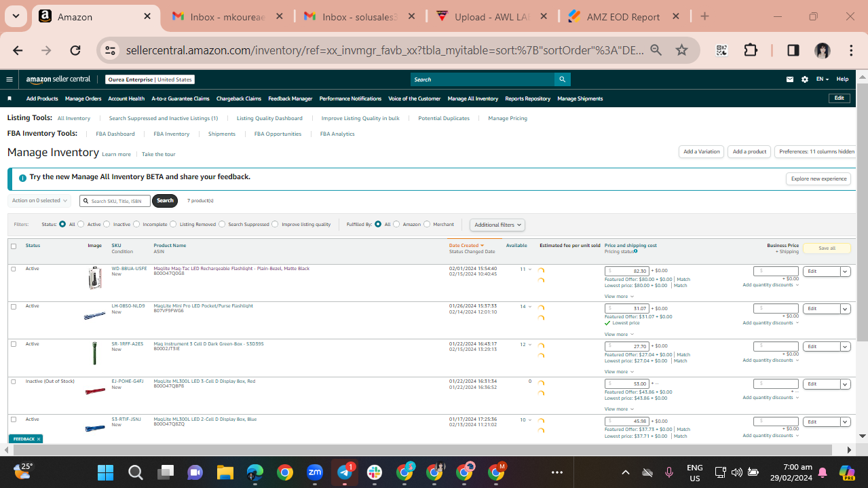Click the SKU search input field
This screenshot has height=488, width=868.
115,201
